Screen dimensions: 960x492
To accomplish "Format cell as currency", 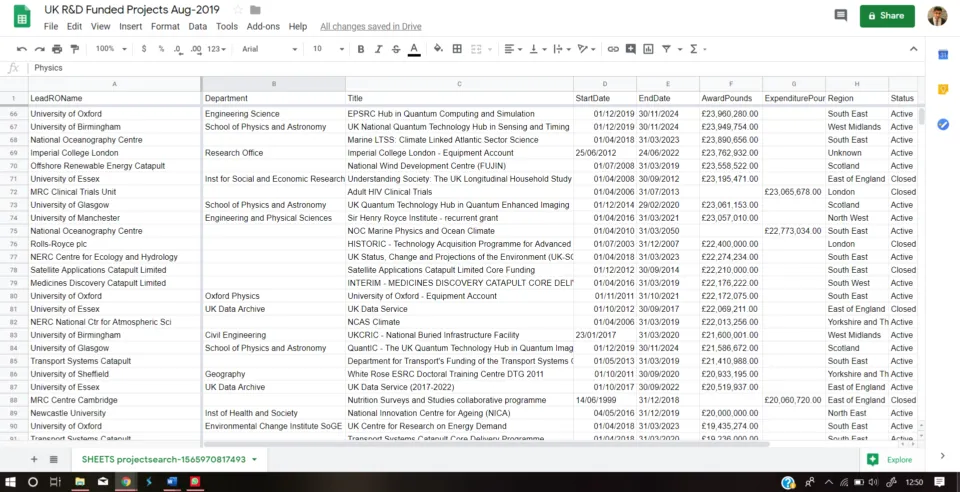I will [x=144, y=49].
